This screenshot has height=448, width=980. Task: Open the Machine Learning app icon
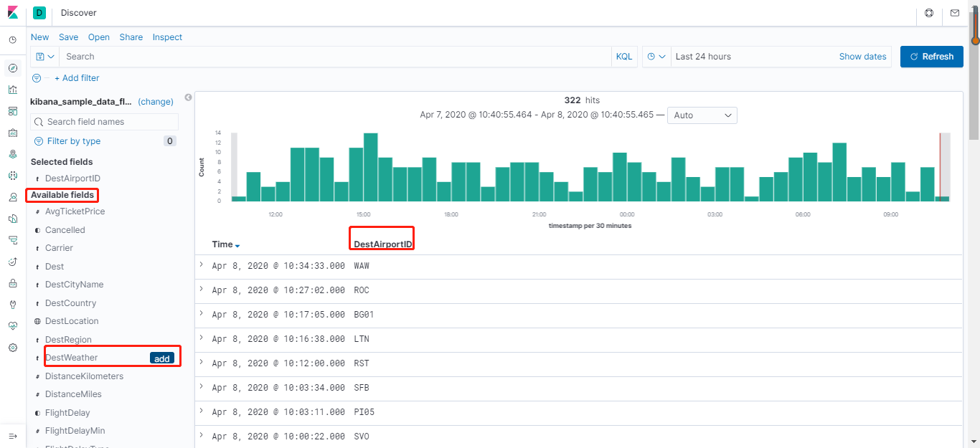click(x=12, y=175)
